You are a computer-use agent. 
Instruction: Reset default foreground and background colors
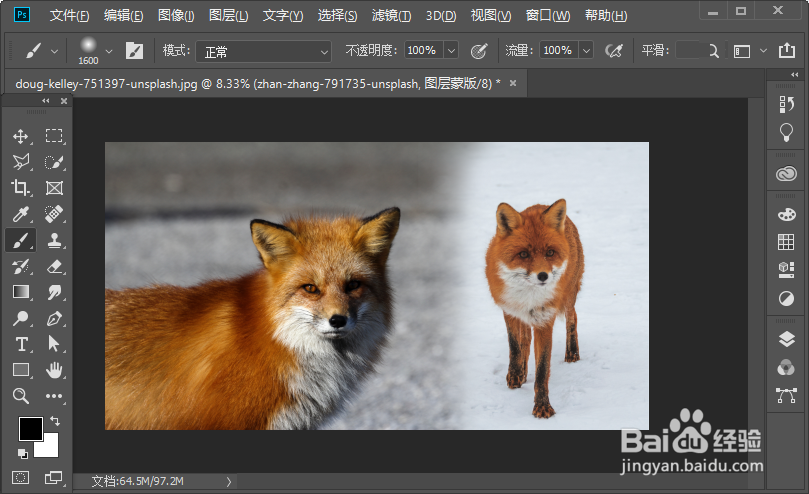pyautogui.click(x=23, y=454)
